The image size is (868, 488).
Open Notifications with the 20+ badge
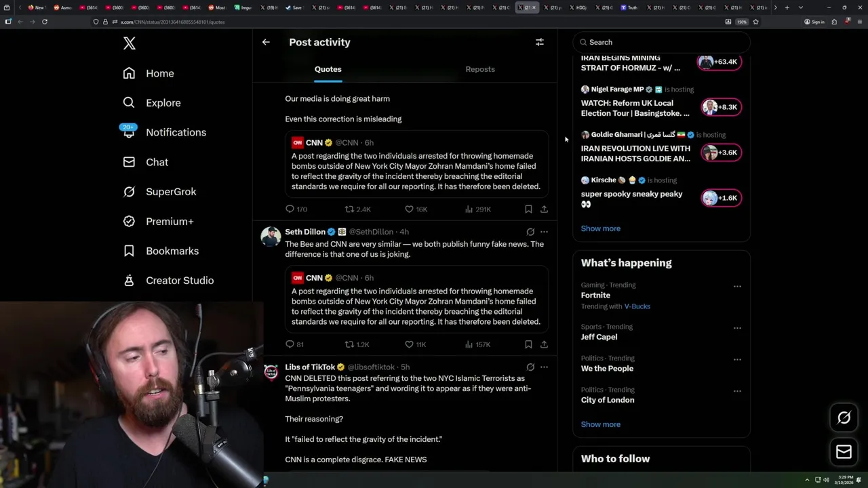164,132
